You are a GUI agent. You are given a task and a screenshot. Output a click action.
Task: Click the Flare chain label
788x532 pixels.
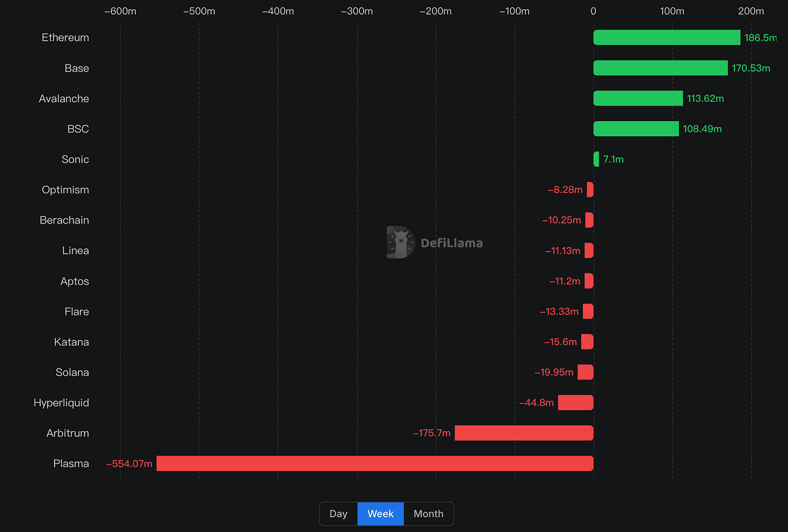(x=77, y=311)
